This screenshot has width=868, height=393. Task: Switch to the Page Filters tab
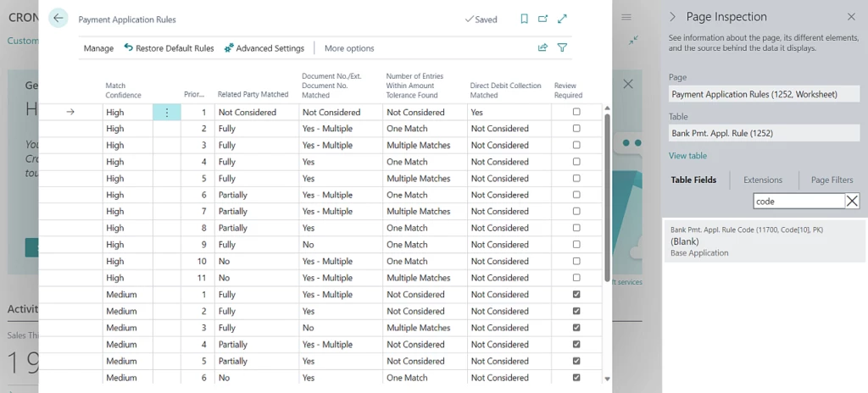pyautogui.click(x=831, y=180)
